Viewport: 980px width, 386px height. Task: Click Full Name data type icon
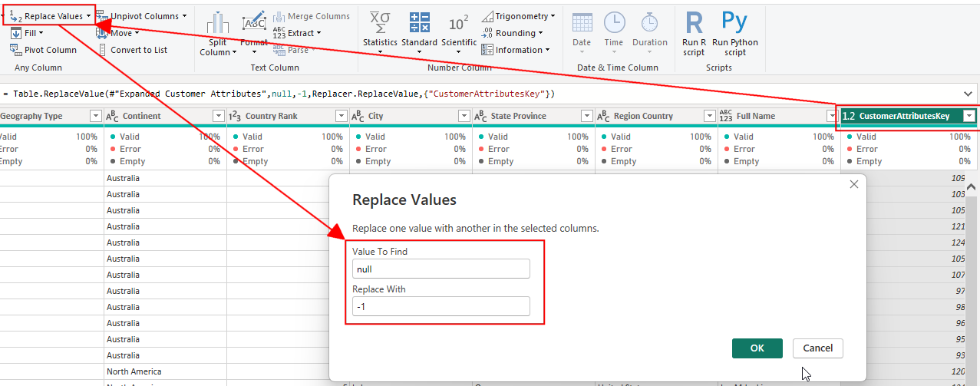pyautogui.click(x=726, y=117)
